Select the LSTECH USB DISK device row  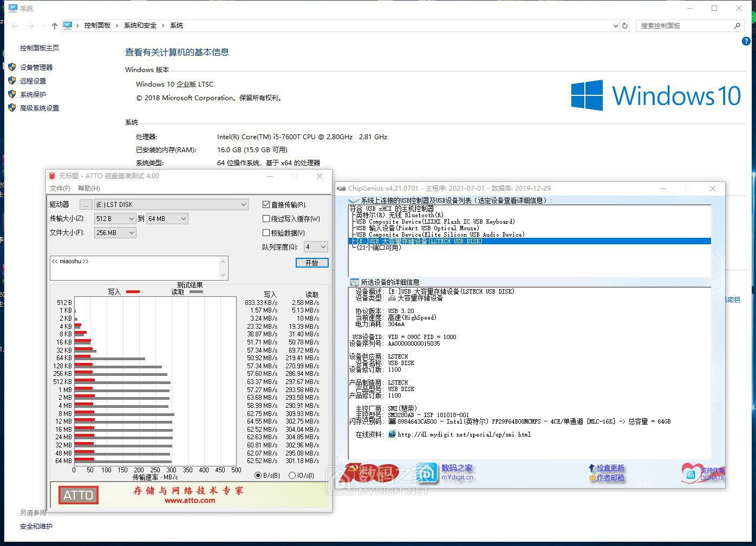(x=530, y=241)
